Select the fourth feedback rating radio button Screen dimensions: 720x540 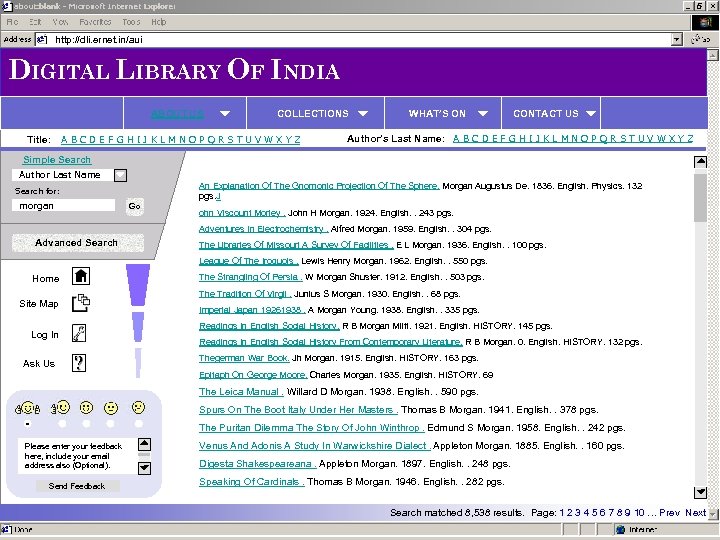tap(110, 424)
